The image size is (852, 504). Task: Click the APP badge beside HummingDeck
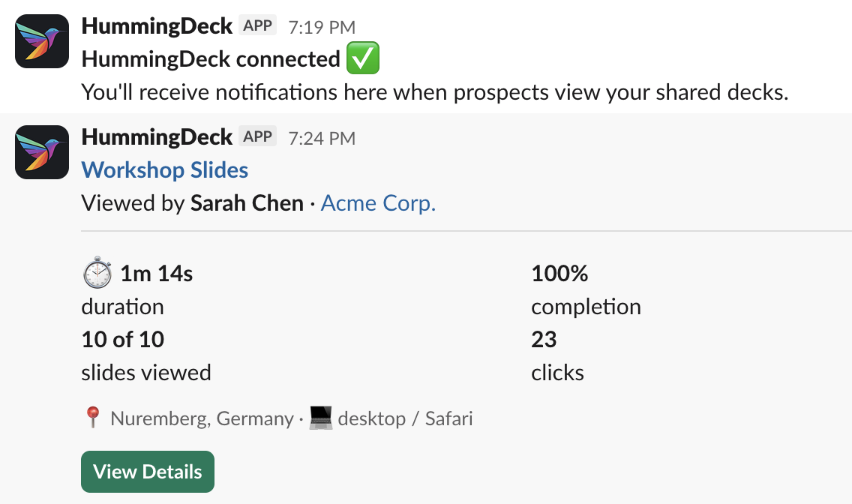pos(256,25)
